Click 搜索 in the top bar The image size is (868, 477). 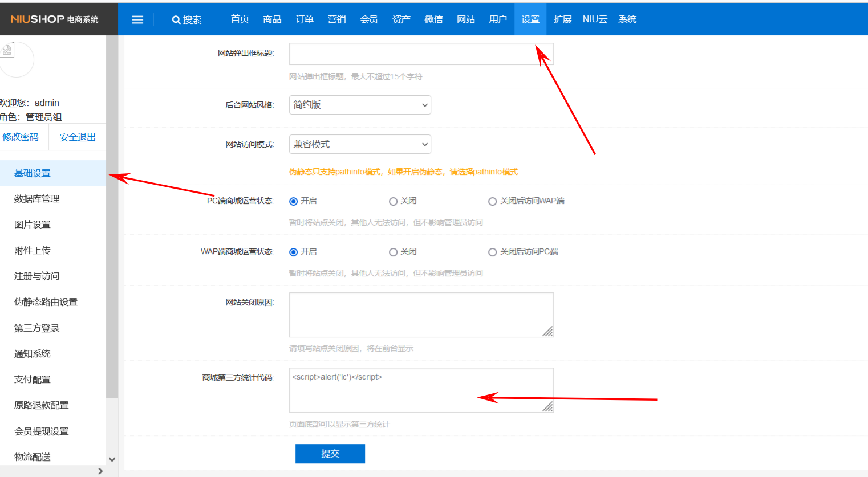192,19
